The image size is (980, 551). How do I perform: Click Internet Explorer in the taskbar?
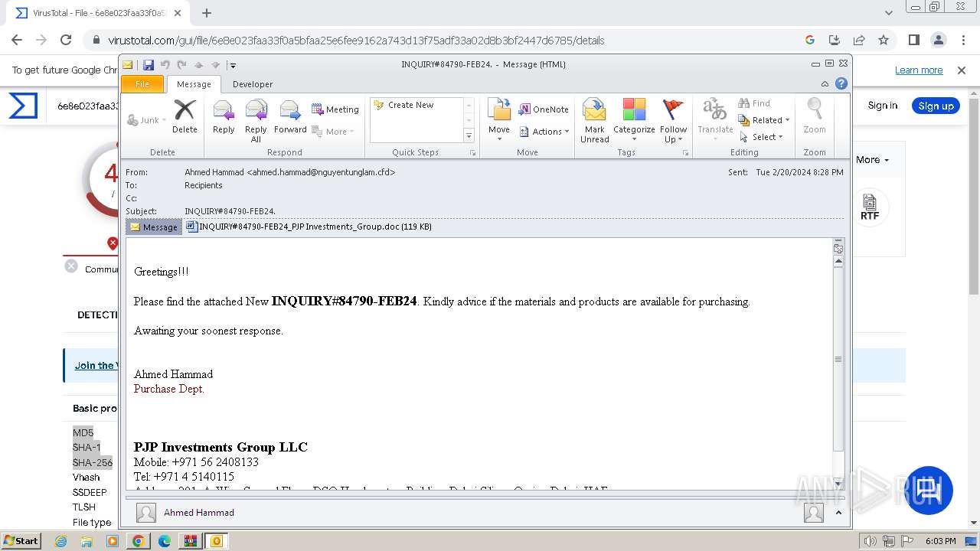[60, 541]
